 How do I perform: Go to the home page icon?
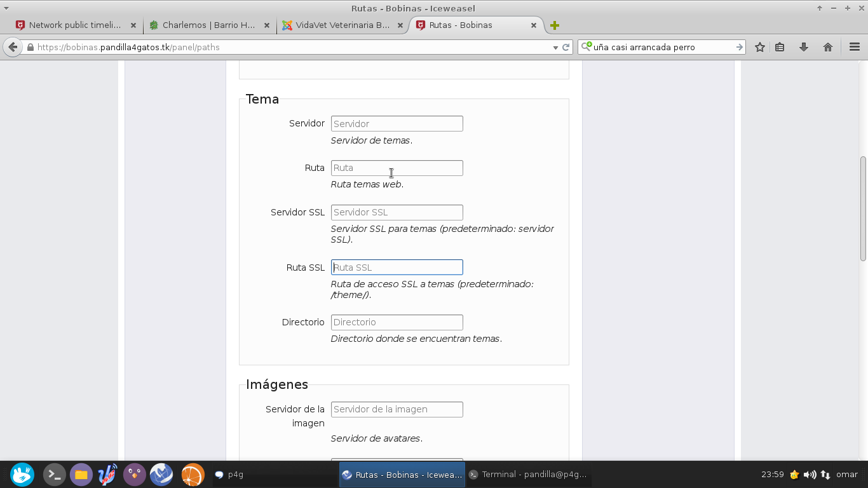coord(827,47)
